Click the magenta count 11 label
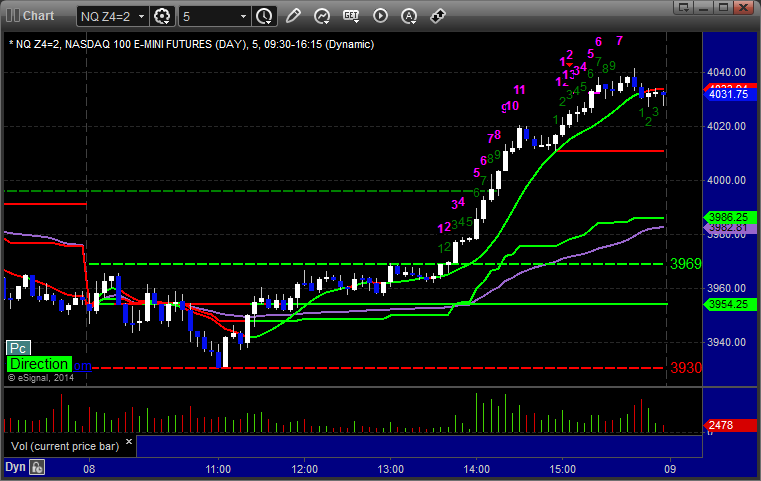This screenshot has width=761, height=481. coord(519,90)
